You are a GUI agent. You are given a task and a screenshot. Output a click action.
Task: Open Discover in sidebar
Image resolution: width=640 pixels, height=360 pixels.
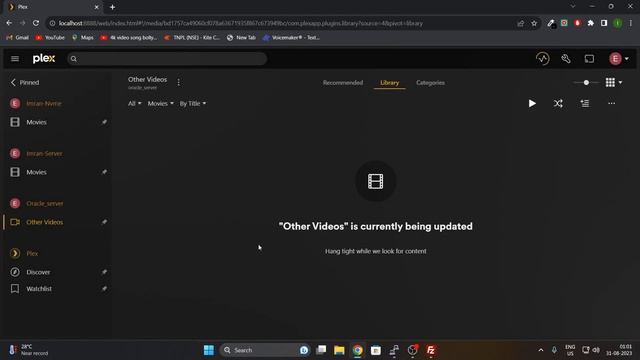click(x=38, y=272)
